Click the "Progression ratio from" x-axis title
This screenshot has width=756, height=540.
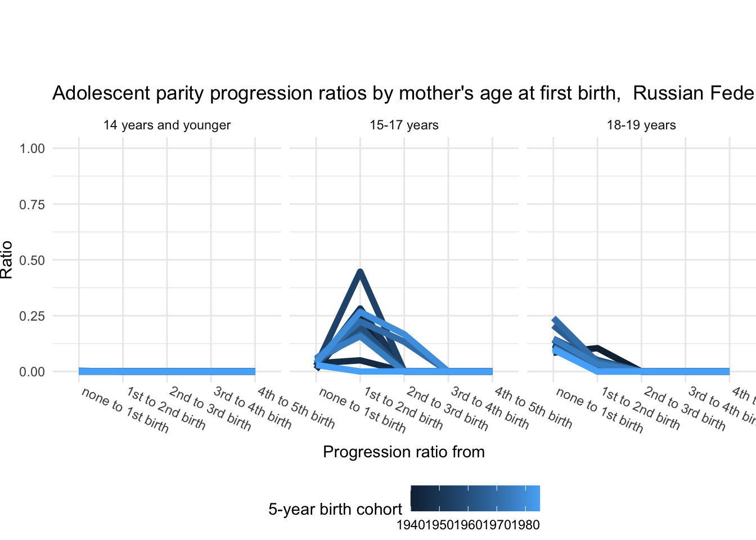404,452
